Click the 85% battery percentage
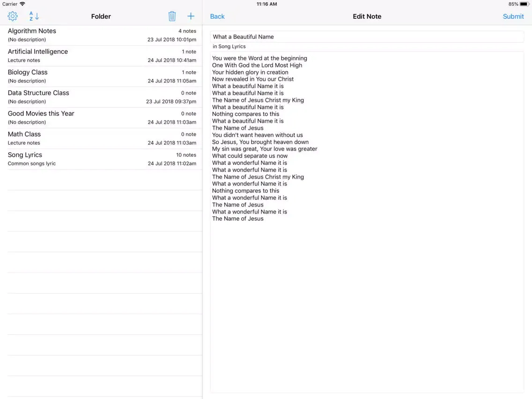This screenshot has height=399, width=532. (x=513, y=4)
